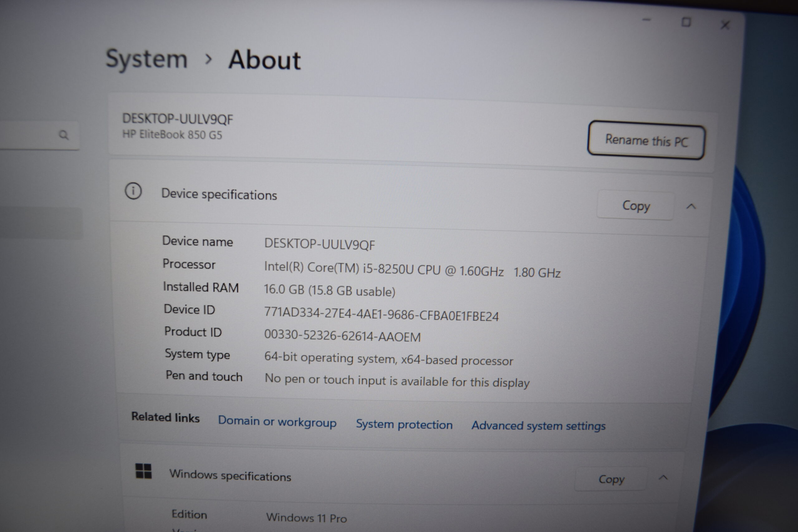Click the Processor label
The width and height of the screenshot is (798, 532).
(189, 264)
